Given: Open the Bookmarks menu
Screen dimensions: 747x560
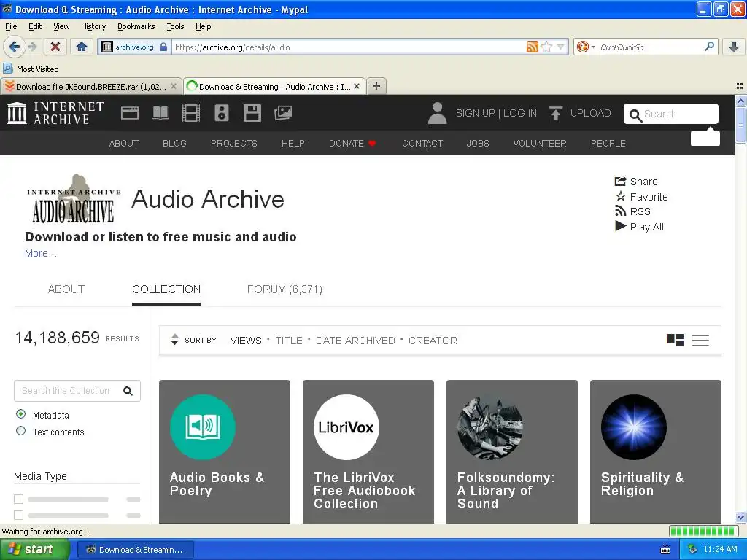Looking at the screenshot, I should (x=136, y=26).
